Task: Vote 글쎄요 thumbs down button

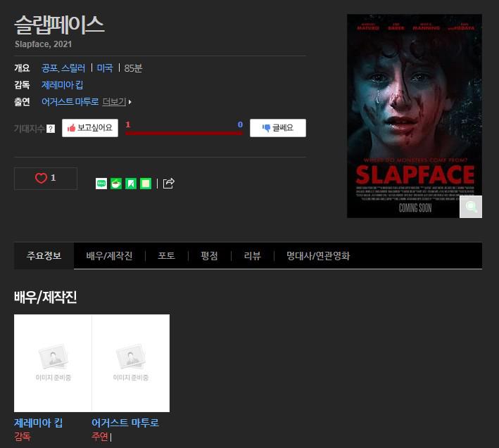Action: [278, 128]
